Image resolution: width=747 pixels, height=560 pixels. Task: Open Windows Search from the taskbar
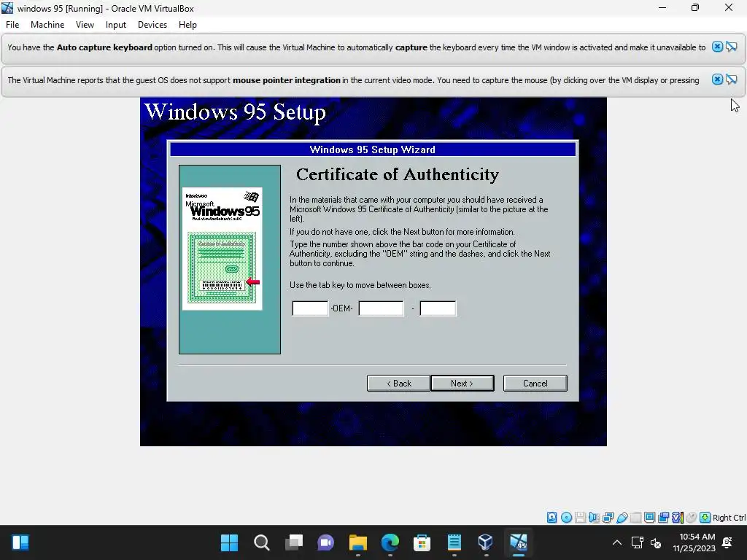(262, 542)
